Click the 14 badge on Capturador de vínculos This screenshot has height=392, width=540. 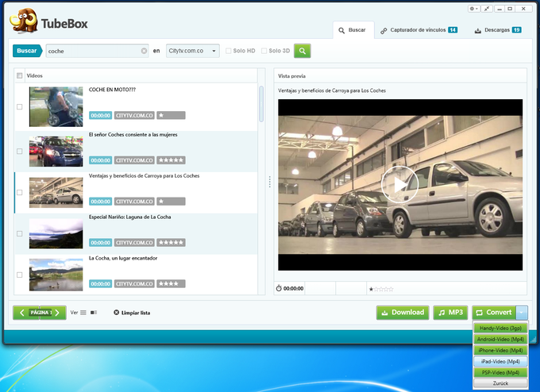tap(453, 30)
